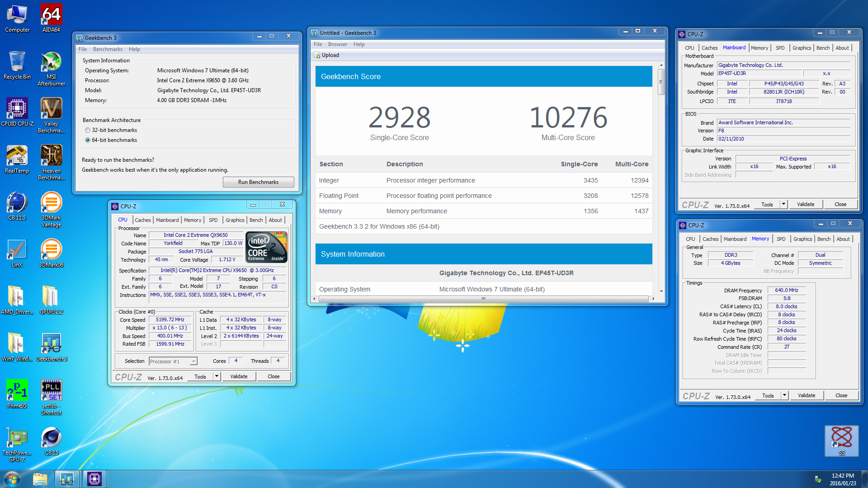This screenshot has height=488, width=868.
Task: Expand Tools dropdown arrow in Memory CPU-Z
Action: tap(784, 395)
